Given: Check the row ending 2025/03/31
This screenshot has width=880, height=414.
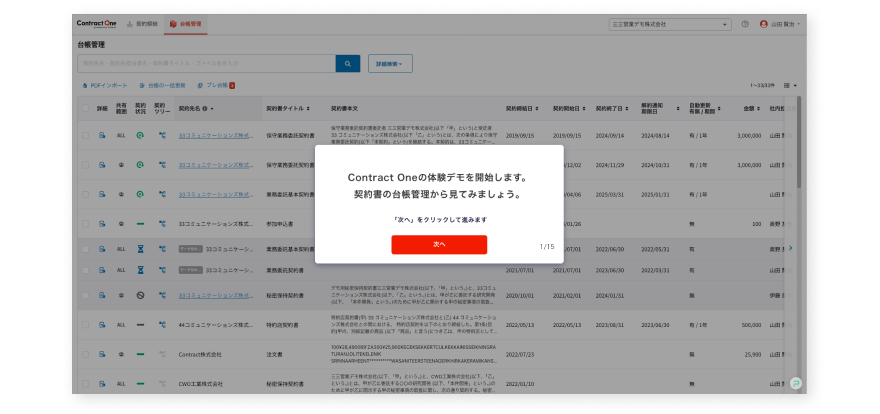Looking at the screenshot, I should coord(85,194).
